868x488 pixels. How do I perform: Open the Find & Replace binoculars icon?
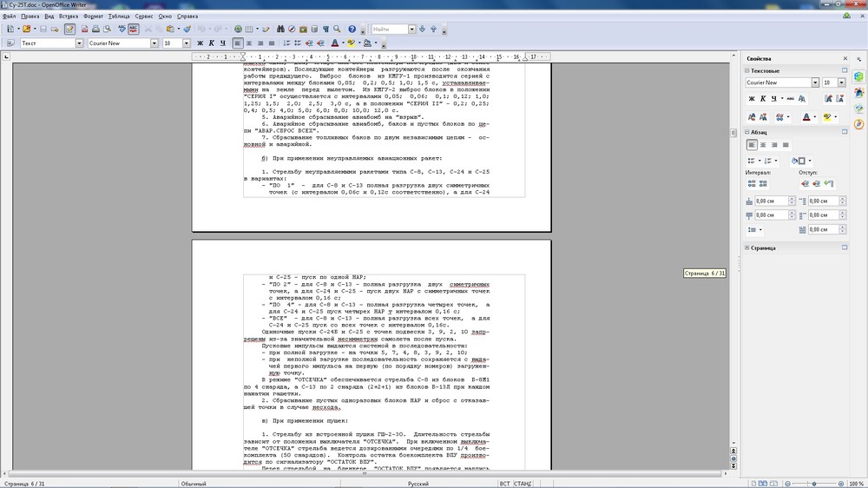[x=280, y=29]
